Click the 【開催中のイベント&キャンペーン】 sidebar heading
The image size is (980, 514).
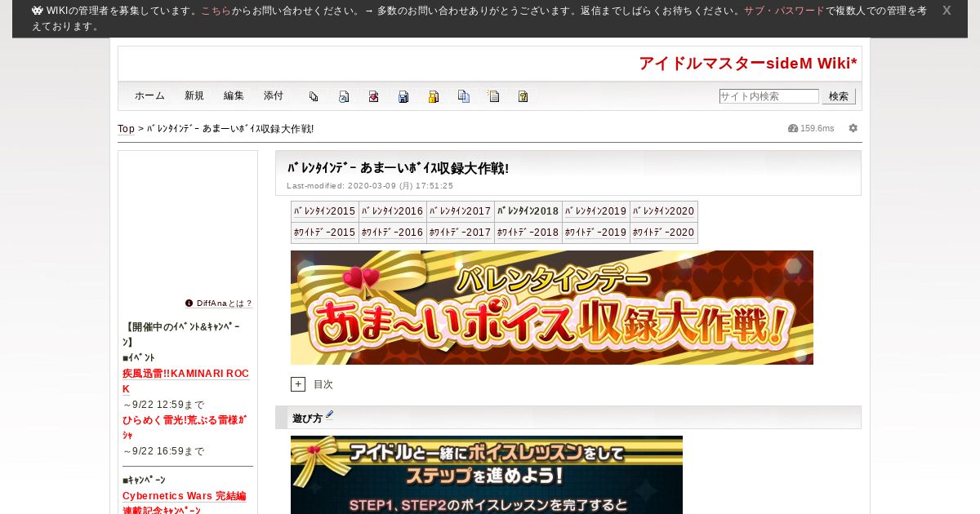(x=181, y=335)
